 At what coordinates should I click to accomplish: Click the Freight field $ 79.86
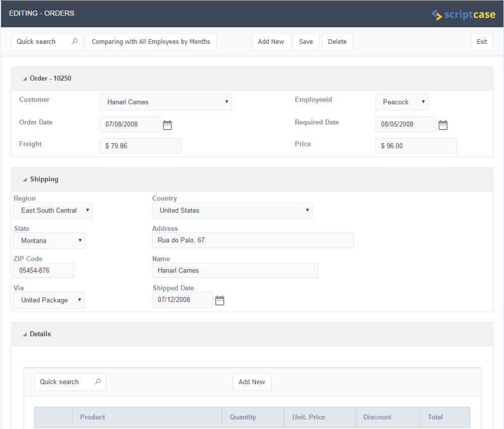[x=141, y=146]
